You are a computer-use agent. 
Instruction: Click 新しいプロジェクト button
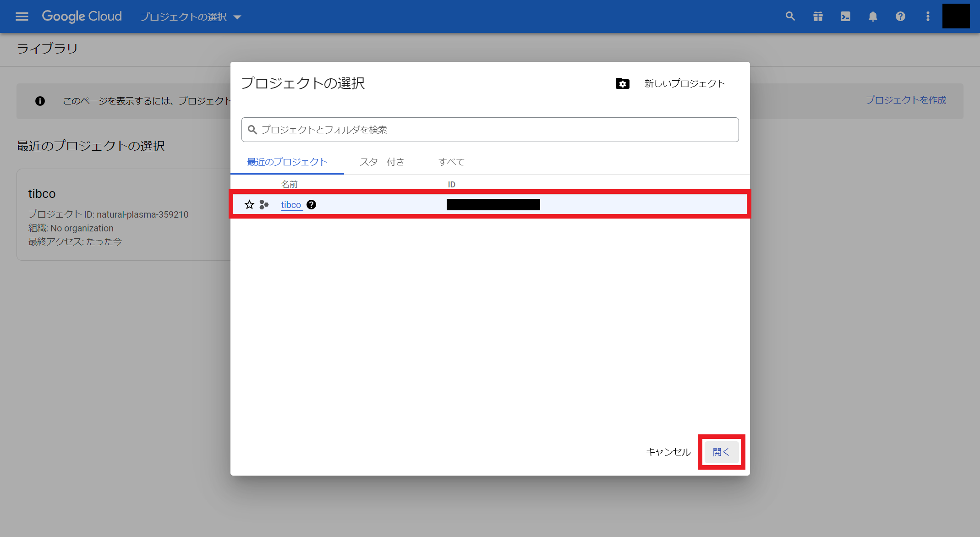coord(684,83)
